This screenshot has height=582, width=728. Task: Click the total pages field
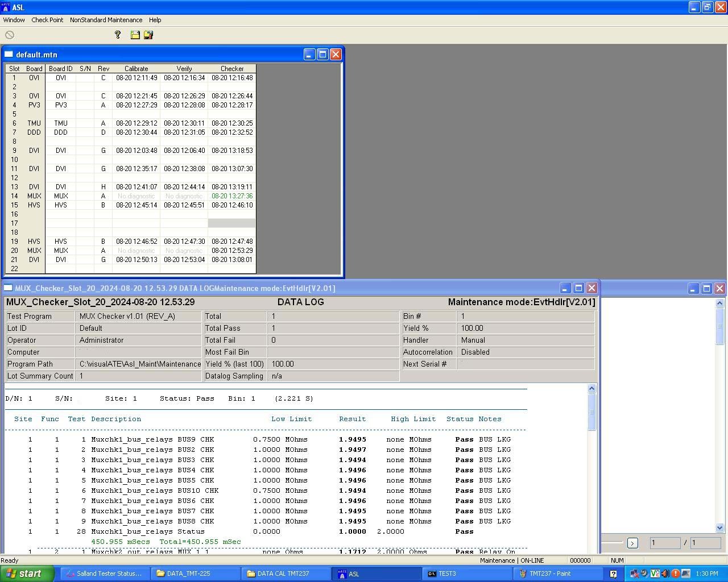click(x=705, y=543)
